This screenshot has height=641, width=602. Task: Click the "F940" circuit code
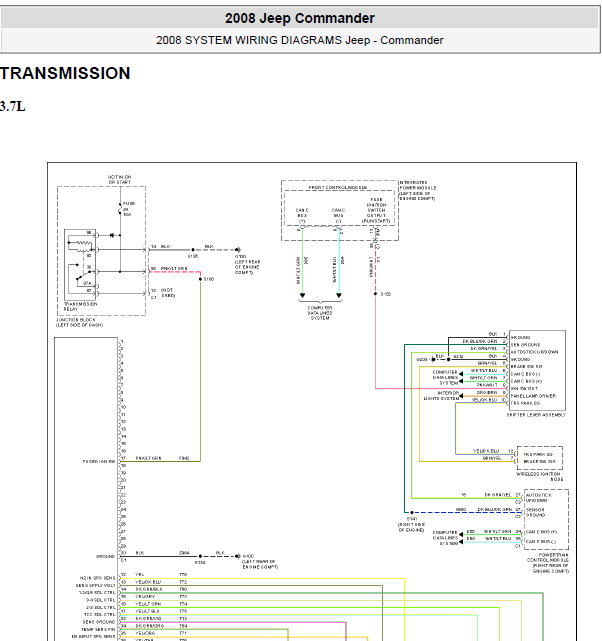click(x=184, y=458)
